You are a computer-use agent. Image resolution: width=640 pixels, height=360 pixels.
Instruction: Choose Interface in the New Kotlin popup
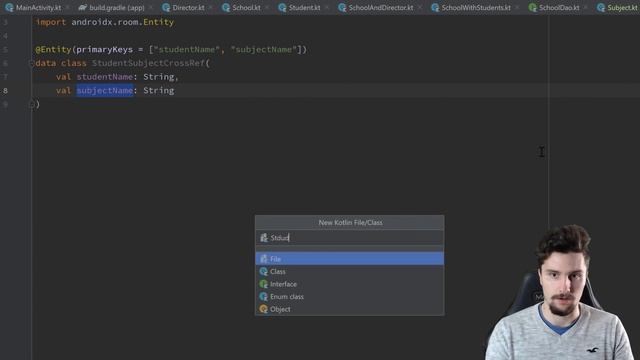[350, 284]
